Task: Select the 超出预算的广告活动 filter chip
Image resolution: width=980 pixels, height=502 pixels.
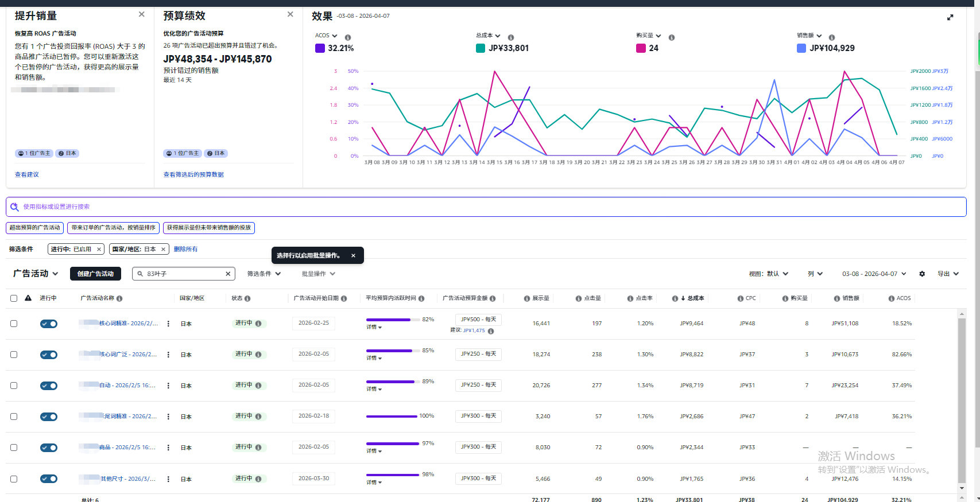Action: 35,228
